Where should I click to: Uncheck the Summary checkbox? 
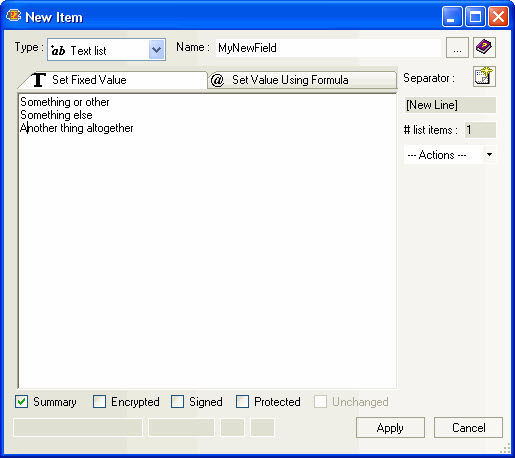point(21,401)
